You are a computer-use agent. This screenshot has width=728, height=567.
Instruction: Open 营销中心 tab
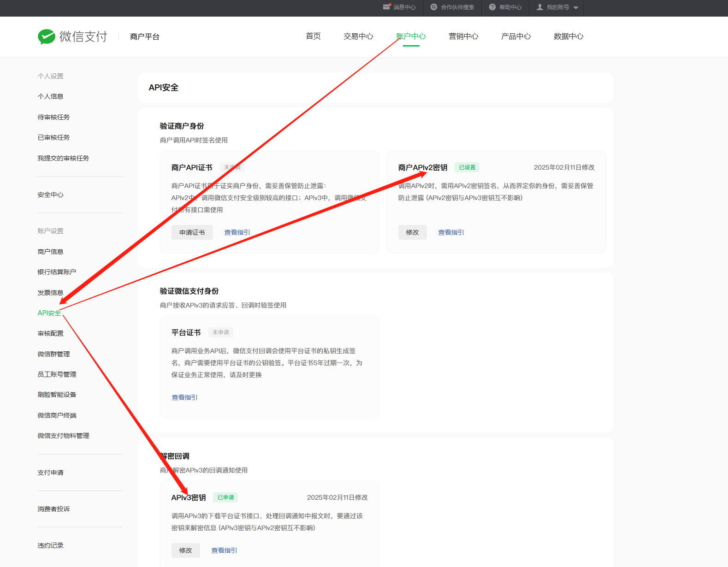(x=463, y=36)
